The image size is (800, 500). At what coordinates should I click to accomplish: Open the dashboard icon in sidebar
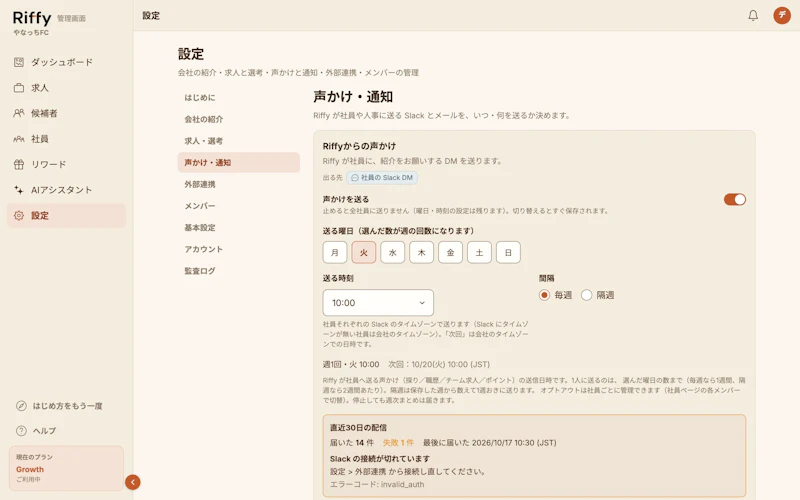19,62
